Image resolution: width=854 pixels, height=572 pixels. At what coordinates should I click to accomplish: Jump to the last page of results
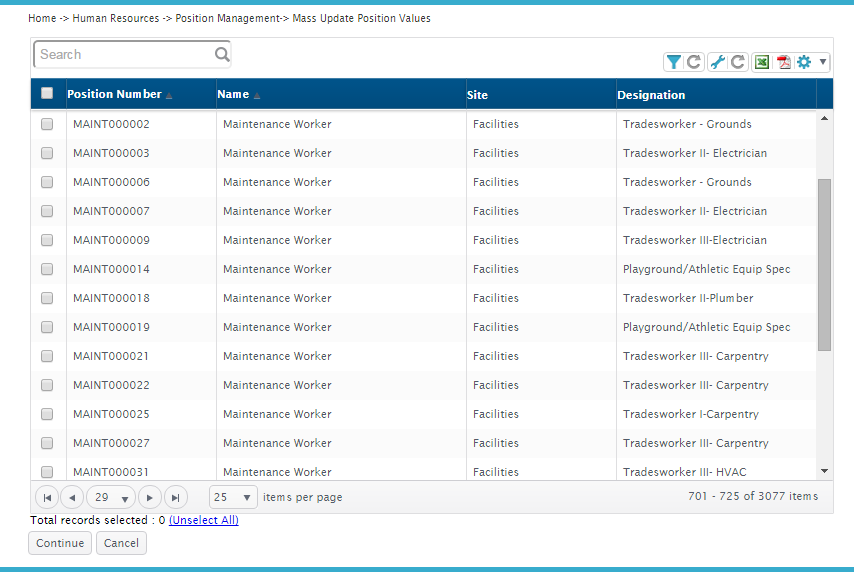tap(175, 497)
